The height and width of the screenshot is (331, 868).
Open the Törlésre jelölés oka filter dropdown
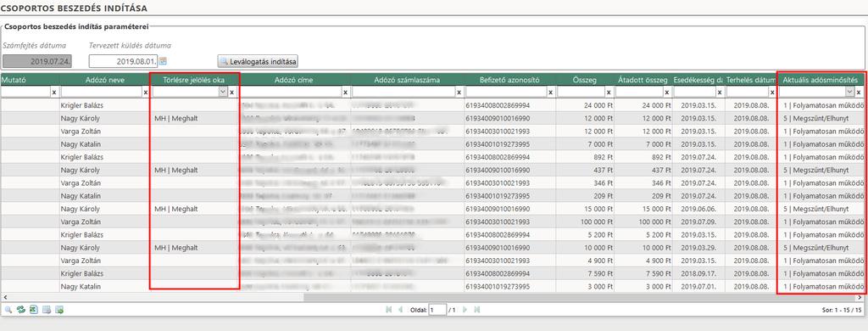[x=223, y=92]
